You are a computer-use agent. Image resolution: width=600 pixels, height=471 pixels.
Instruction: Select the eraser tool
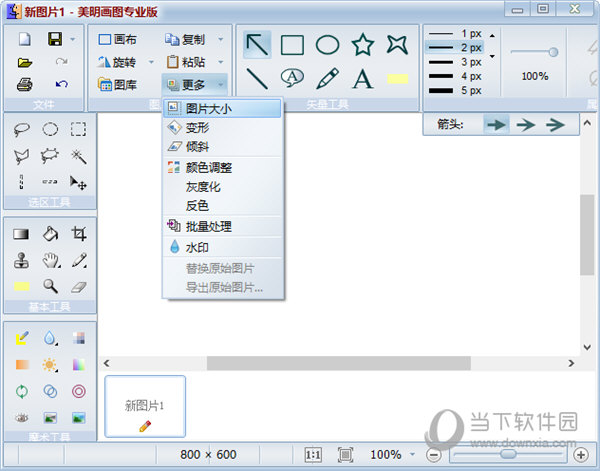point(78,287)
